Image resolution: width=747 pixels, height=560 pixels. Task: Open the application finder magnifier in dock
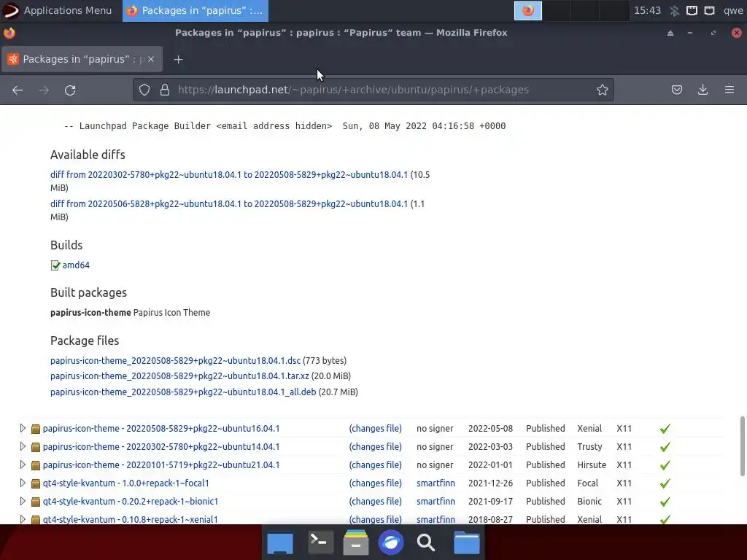(426, 542)
